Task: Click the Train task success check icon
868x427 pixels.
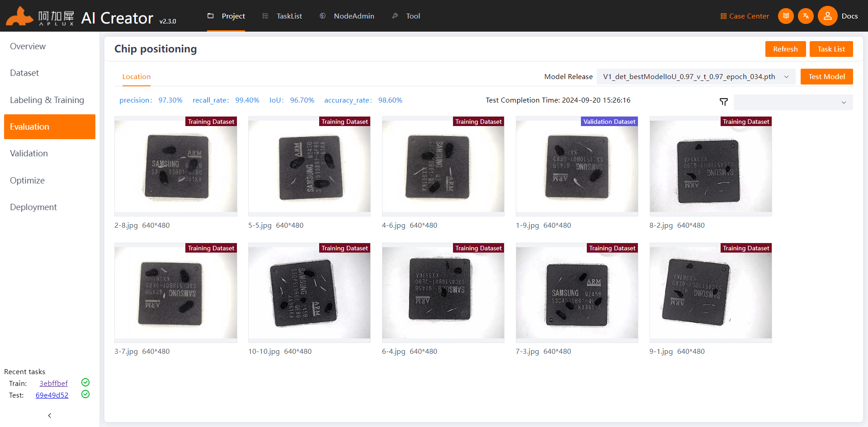Action: 85,382
